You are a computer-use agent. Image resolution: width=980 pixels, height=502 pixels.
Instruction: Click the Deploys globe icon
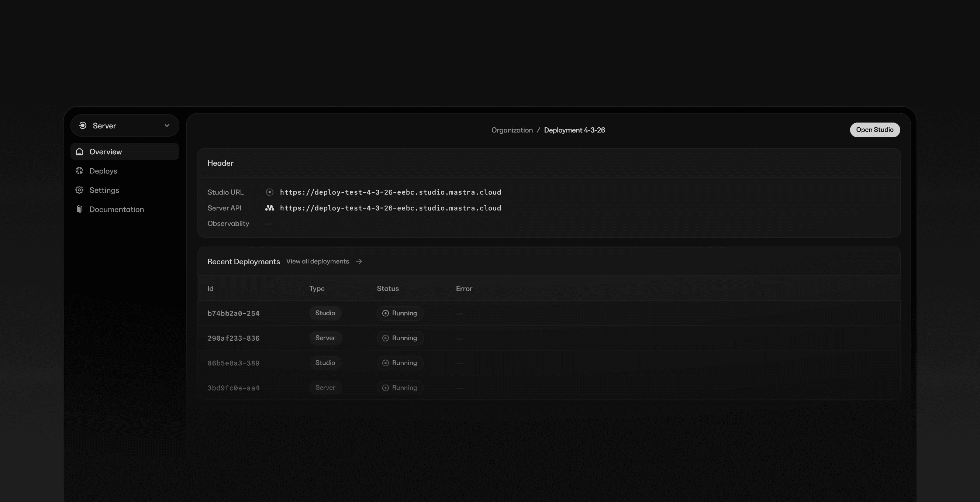click(79, 171)
